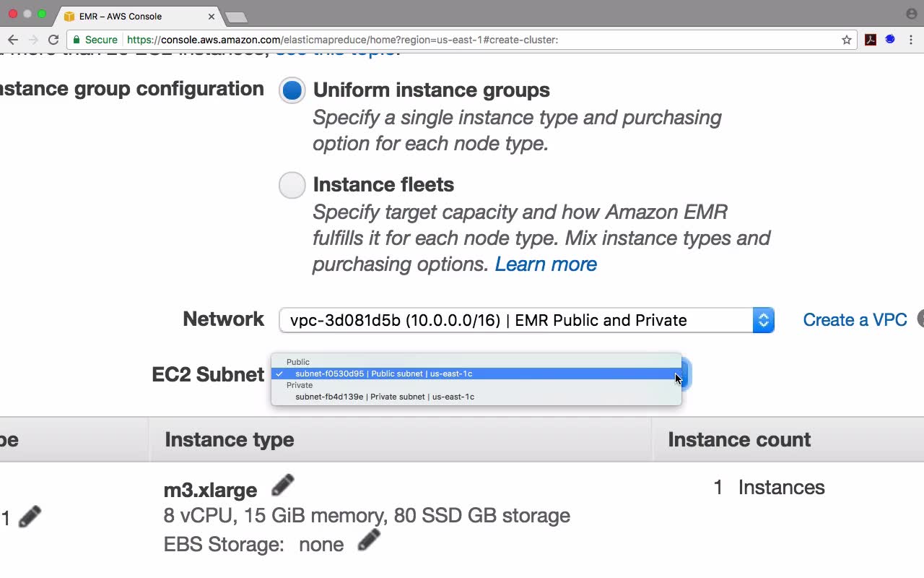
Task: Click the pencil icon beside m3.xlarge
Action: point(283,486)
